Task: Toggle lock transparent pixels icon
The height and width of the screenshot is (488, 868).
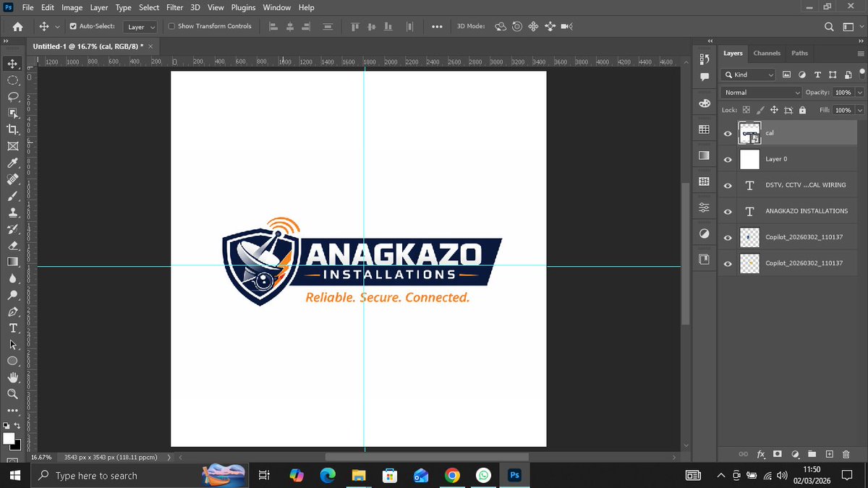Action: pos(746,110)
